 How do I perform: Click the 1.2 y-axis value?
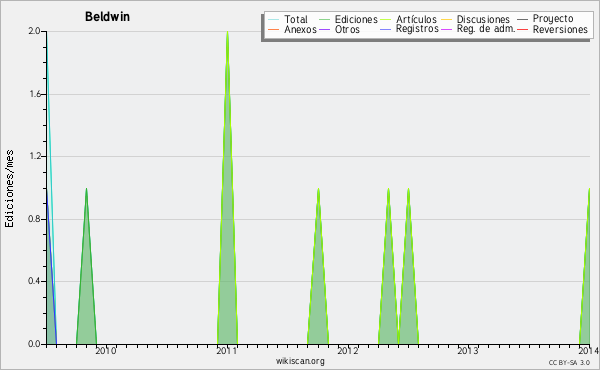[x=34, y=156]
